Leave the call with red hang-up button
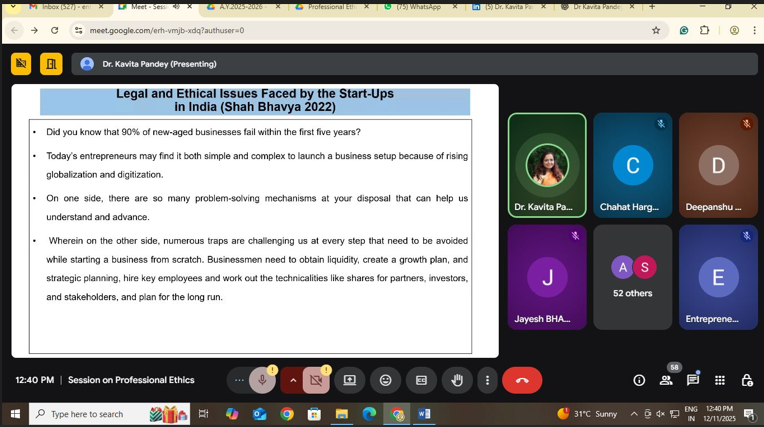Viewport: 764px width, 427px height. [522, 380]
